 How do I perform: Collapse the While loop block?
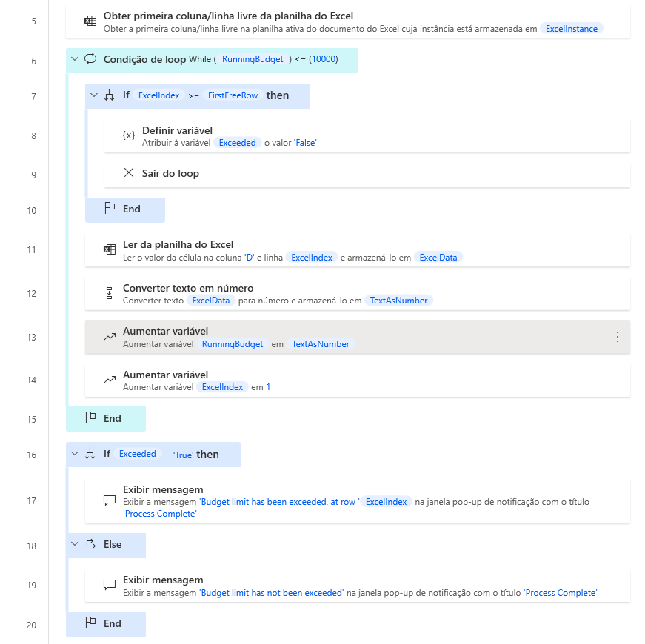click(x=73, y=59)
